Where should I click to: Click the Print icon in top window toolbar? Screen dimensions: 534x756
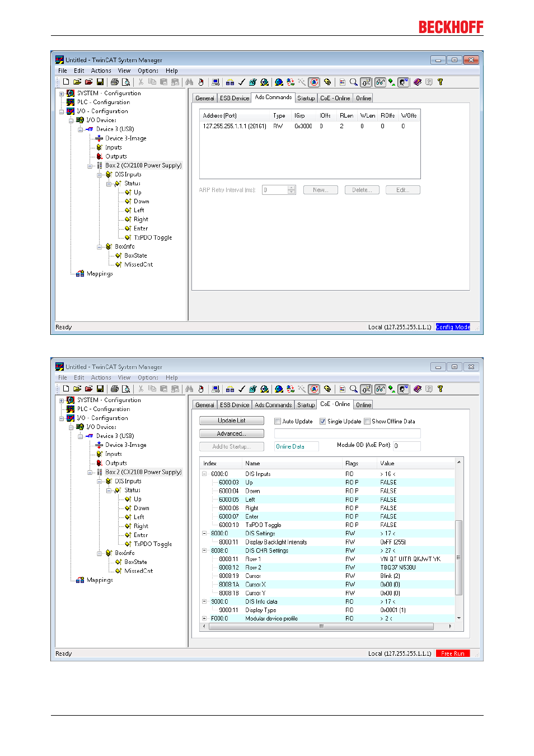(x=115, y=82)
